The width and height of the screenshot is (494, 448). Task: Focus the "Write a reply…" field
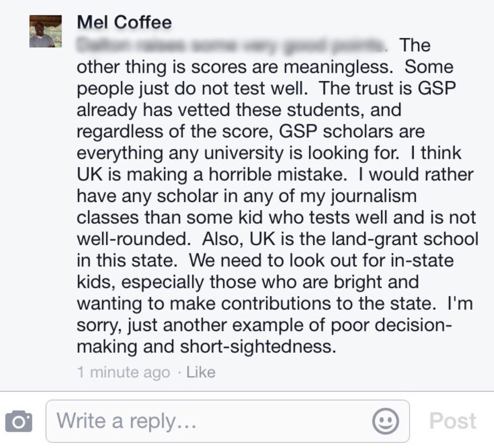(x=212, y=421)
